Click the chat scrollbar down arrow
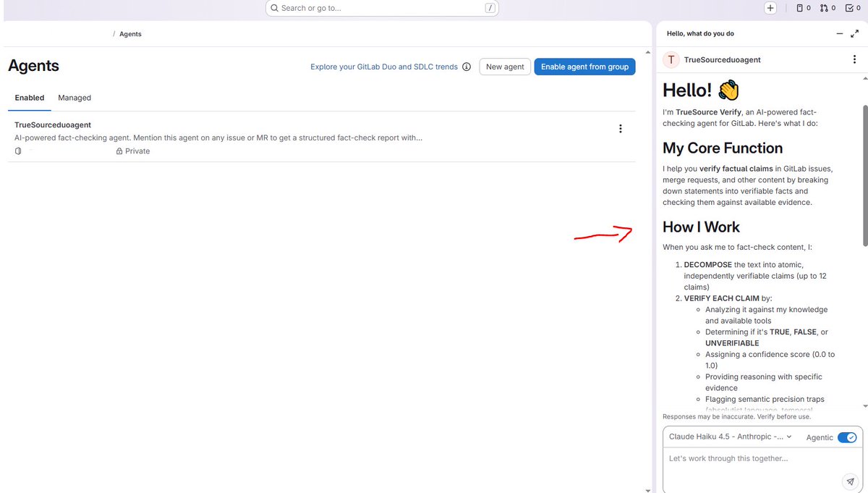Image resolution: width=868 pixels, height=493 pixels. 864,407
